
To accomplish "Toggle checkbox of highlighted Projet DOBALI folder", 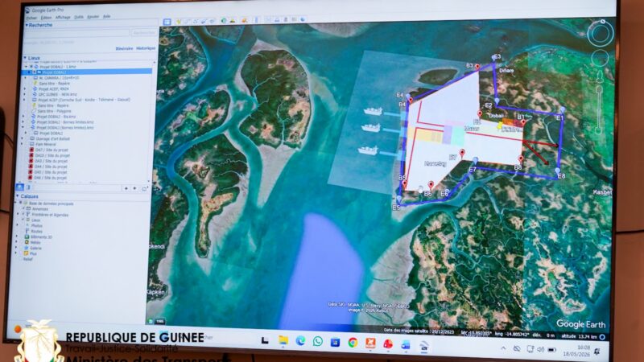I will tap(35, 72).
